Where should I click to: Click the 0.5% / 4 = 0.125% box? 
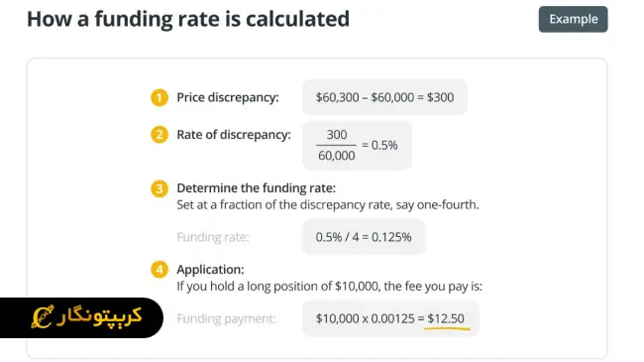(x=364, y=237)
